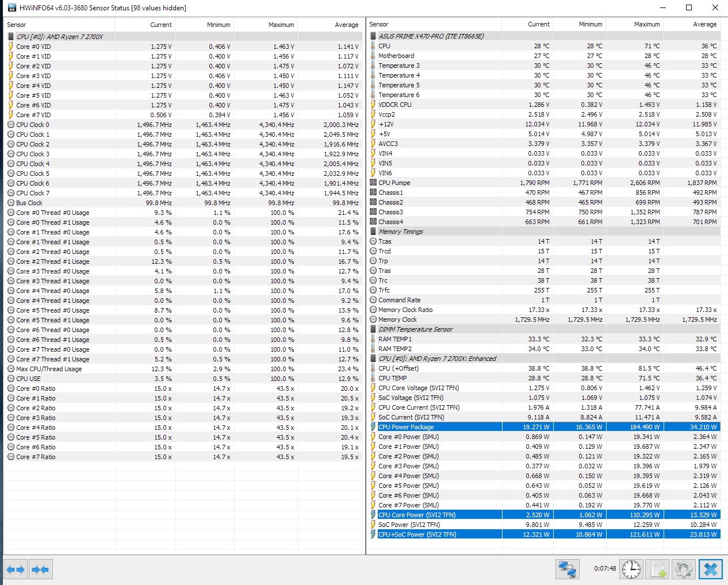Open the remote network monitoring icon
This screenshot has height=585, width=728.
pos(568,569)
